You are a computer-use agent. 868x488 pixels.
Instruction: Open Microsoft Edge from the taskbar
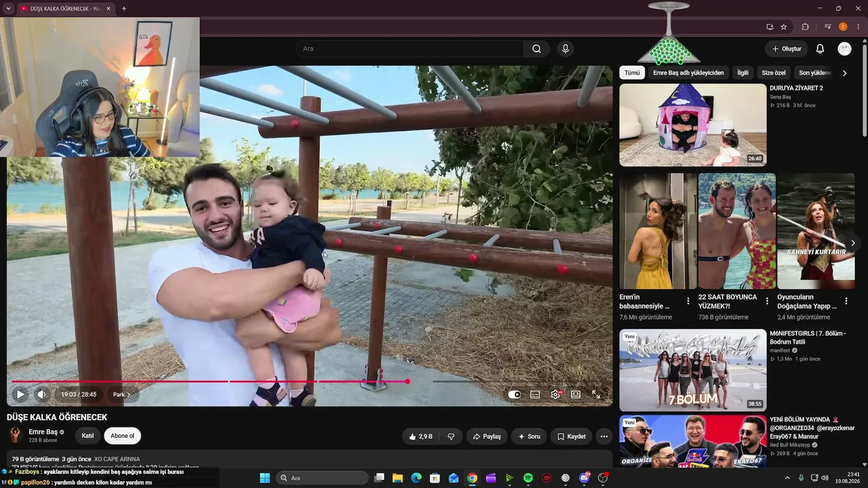click(x=416, y=478)
